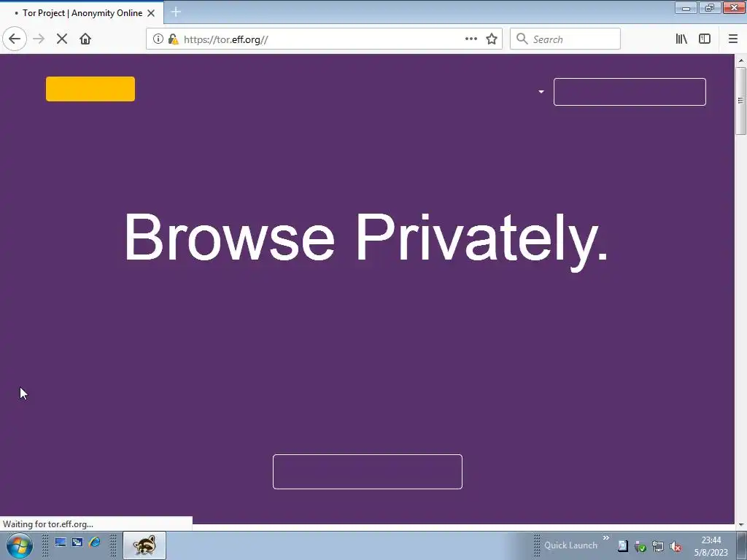Click the forward navigation arrow
The width and height of the screenshot is (747, 560).
coord(39,39)
